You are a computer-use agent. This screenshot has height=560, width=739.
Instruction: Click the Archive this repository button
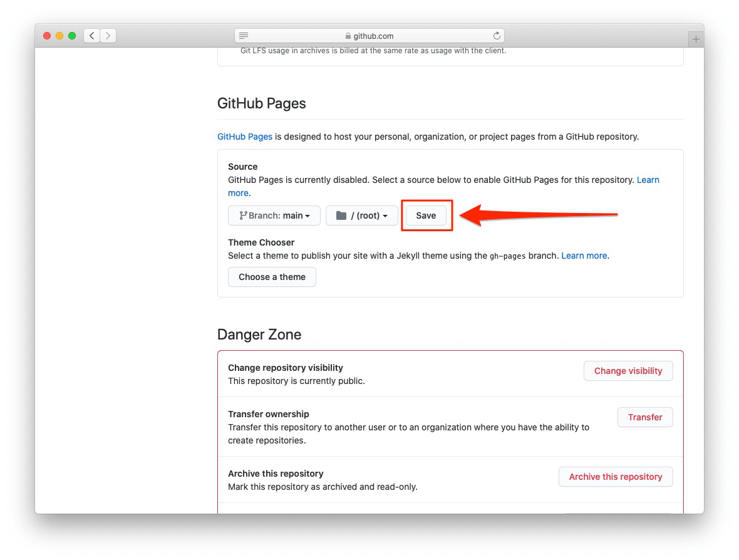(616, 477)
